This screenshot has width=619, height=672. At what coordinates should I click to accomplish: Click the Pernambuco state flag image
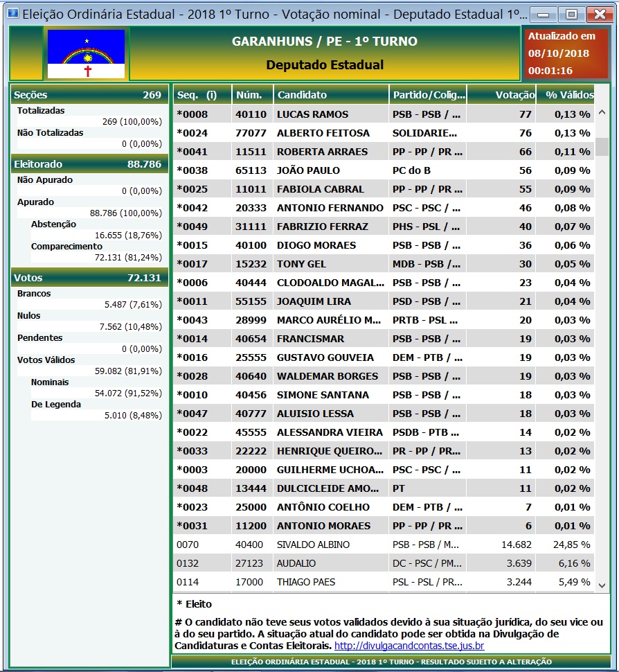pyautogui.click(x=86, y=53)
